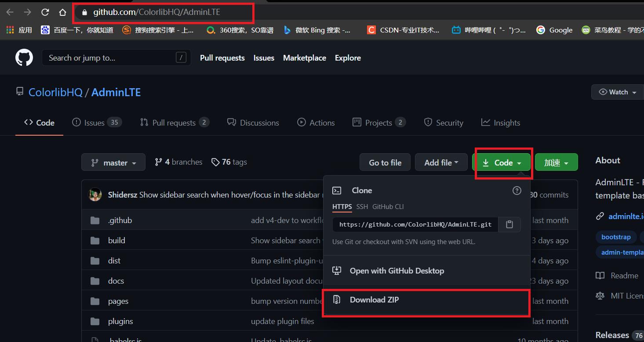Open clone help question-mark icon
The width and height of the screenshot is (644, 342).
click(x=517, y=191)
